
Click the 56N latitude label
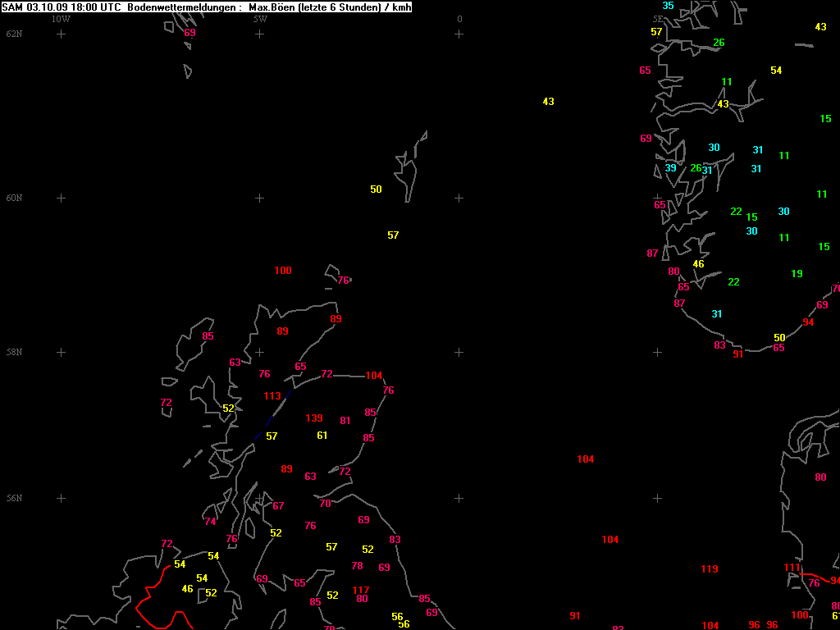click(14, 498)
